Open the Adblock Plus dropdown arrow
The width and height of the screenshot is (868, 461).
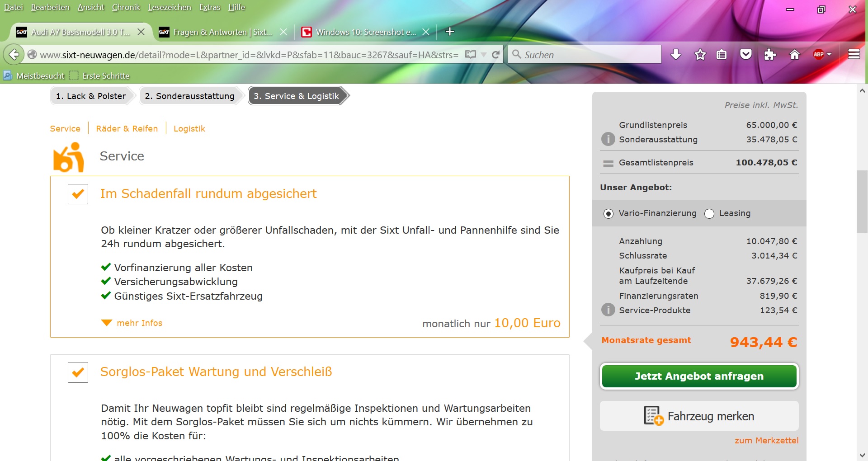point(829,55)
